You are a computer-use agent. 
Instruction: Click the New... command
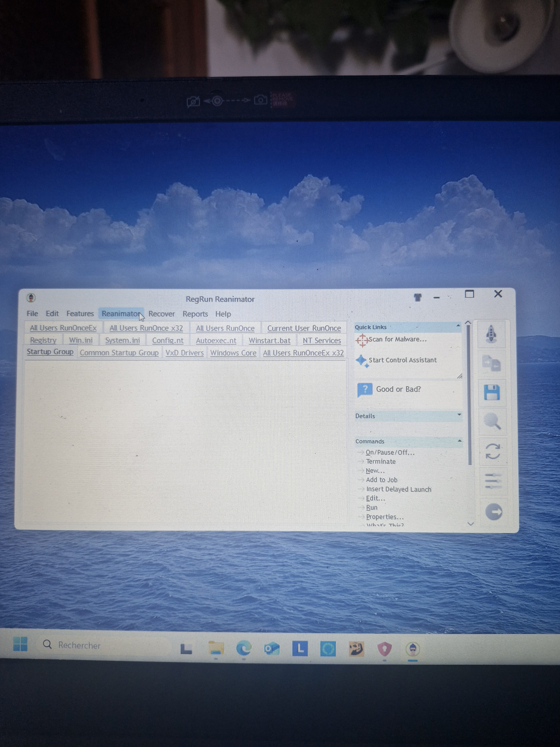375,470
